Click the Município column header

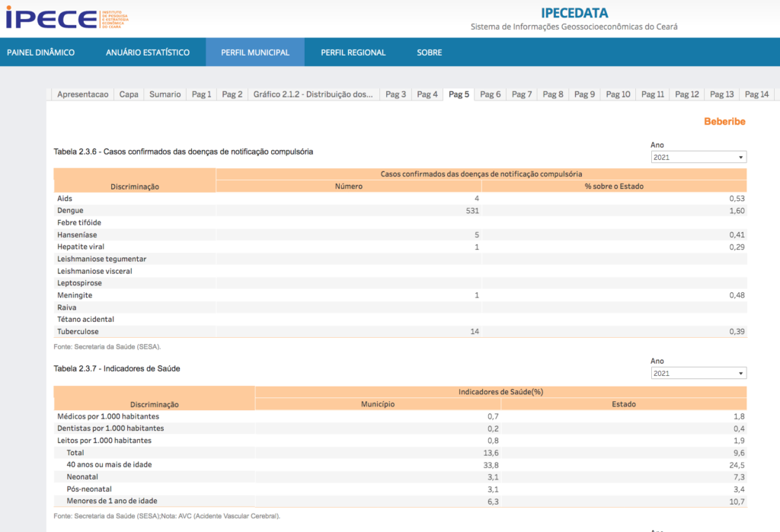(x=378, y=404)
